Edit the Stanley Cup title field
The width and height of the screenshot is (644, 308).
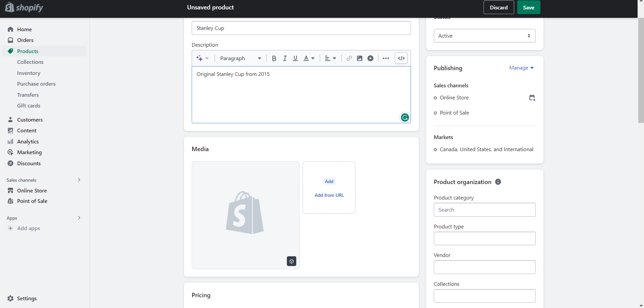301,28
